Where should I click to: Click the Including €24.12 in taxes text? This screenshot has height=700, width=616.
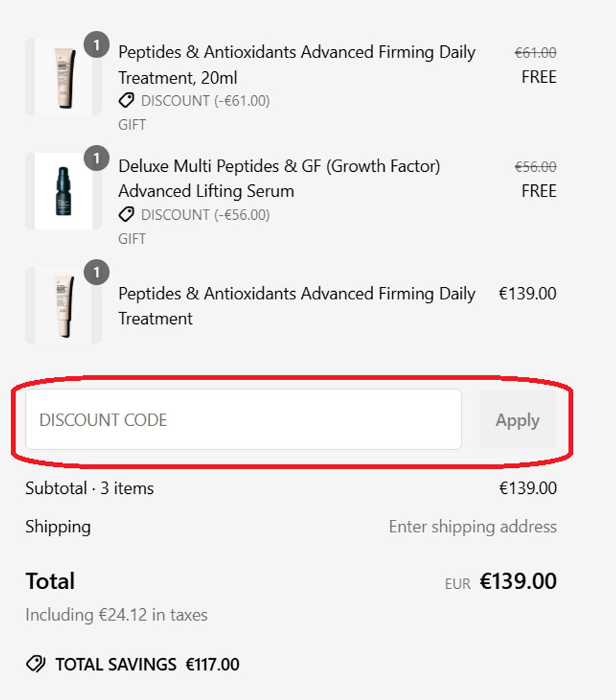pyautogui.click(x=116, y=615)
